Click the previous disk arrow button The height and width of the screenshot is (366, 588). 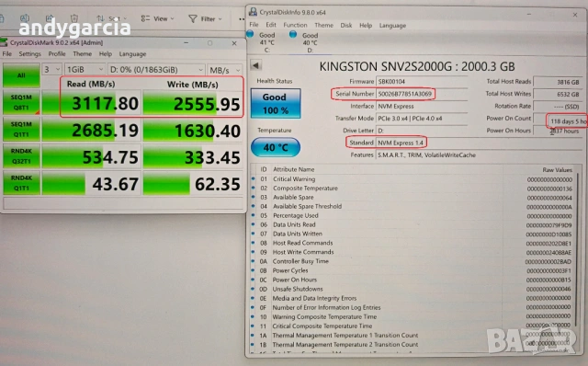pos(255,65)
